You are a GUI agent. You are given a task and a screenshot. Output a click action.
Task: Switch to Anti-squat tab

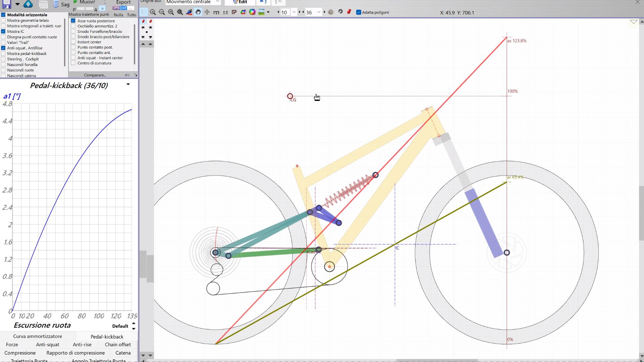(x=48, y=345)
